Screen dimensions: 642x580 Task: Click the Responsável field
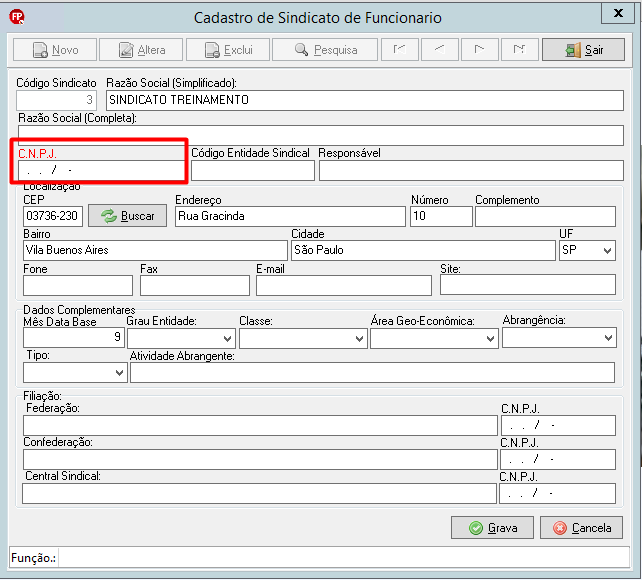pyautogui.click(x=471, y=170)
